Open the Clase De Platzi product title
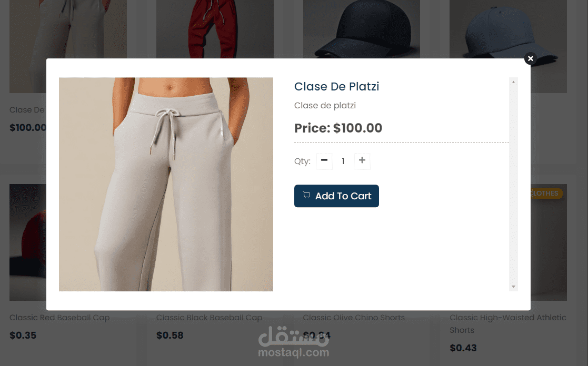The height and width of the screenshot is (366, 588). click(336, 87)
